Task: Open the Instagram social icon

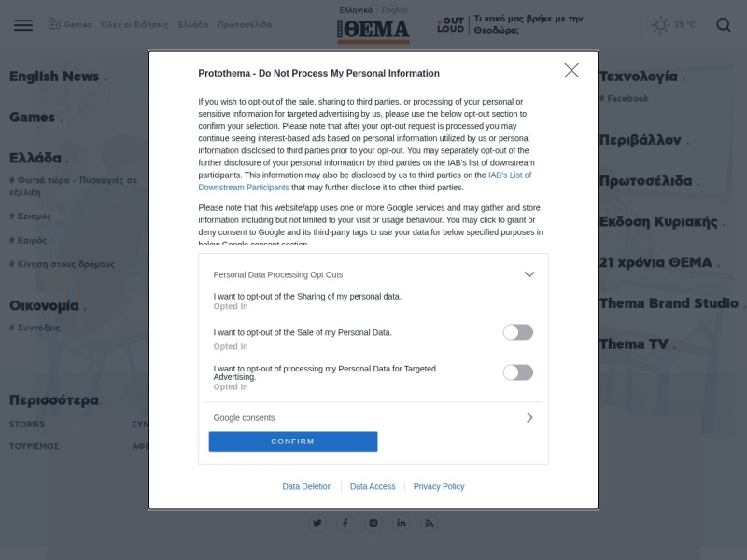Action: click(373, 524)
